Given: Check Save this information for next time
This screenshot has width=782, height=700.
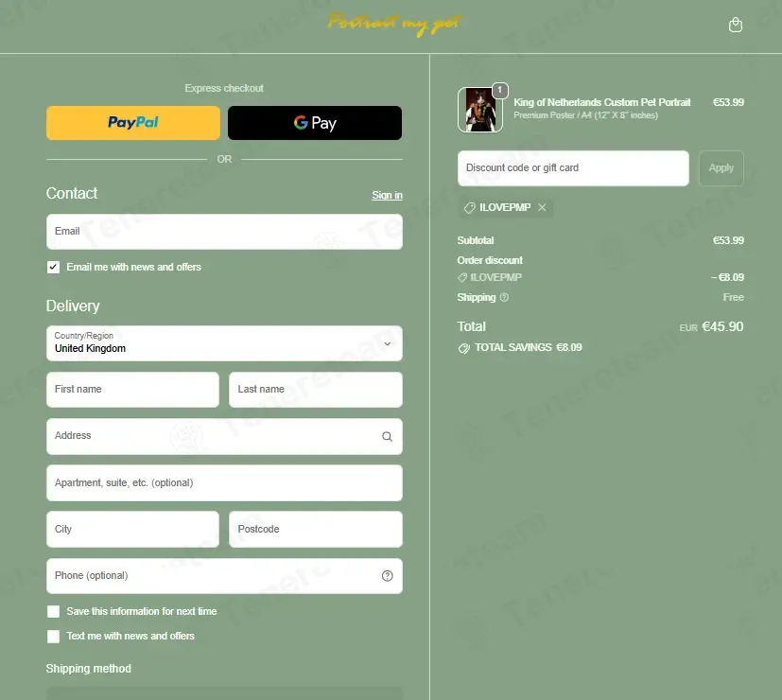Looking at the screenshot, I should point(53,612).
